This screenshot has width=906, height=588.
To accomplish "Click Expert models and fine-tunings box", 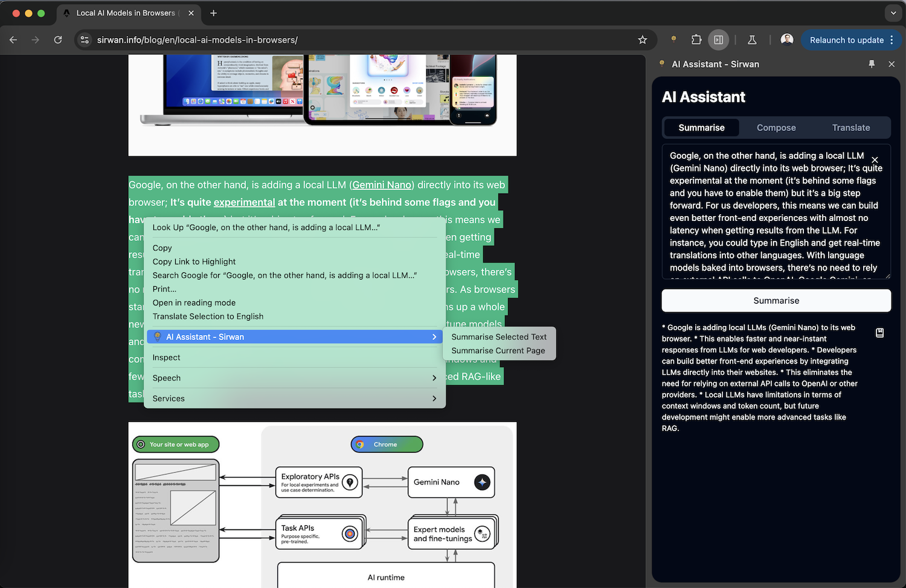I will coord(452,533).
